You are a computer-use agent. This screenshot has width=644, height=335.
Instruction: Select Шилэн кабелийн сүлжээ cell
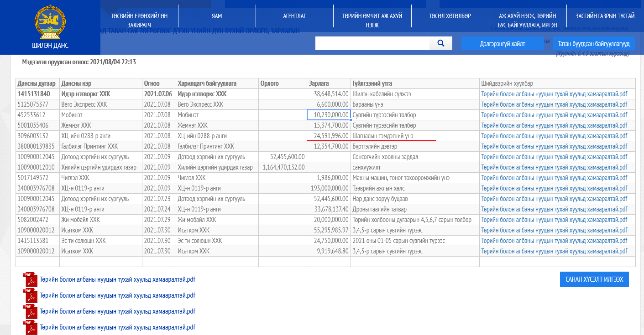(415, 94)
